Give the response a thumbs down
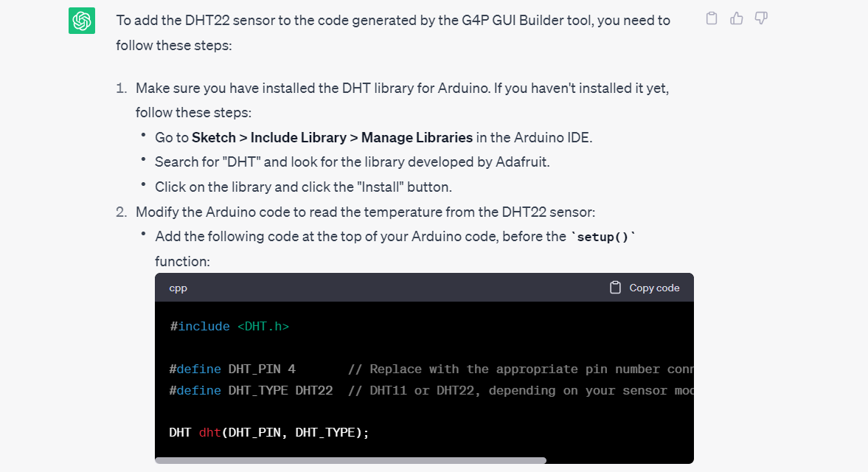This screenshot has width=868, height=472. 761,18
